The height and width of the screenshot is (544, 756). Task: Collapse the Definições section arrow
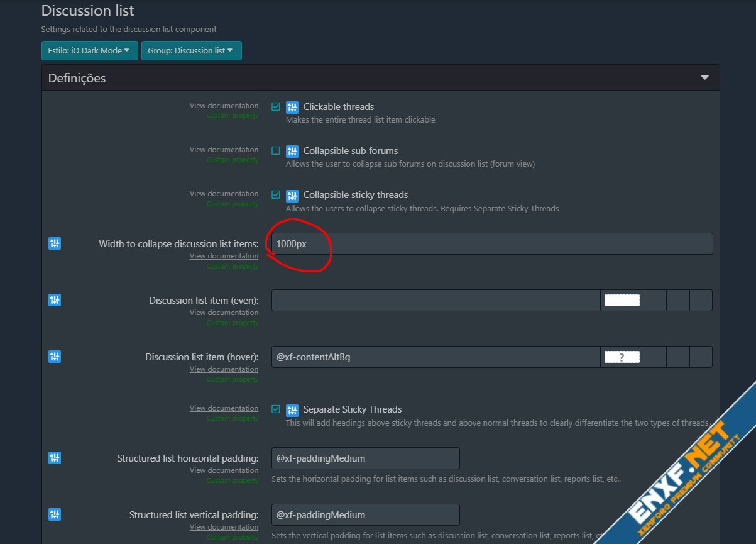[x=704, y=78]
